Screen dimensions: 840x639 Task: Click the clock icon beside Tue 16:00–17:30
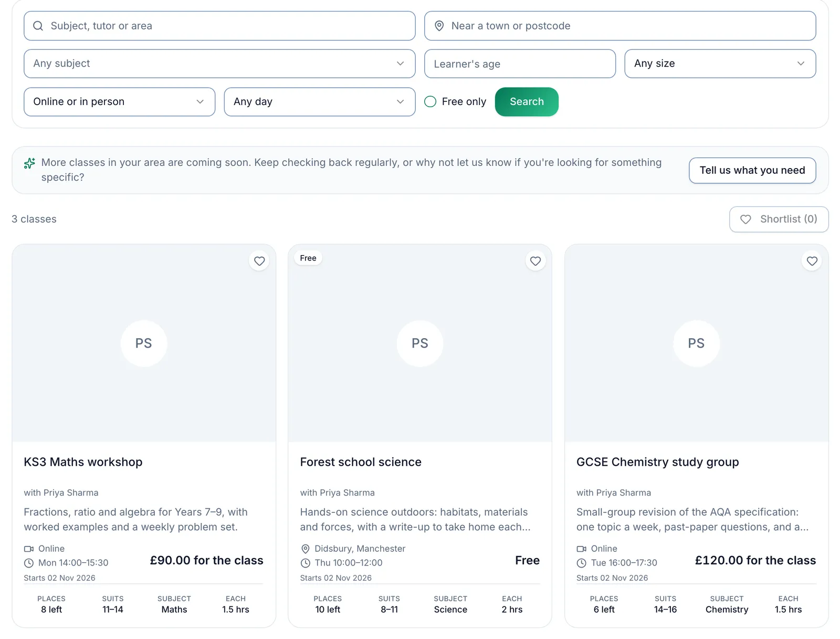click(x=581, y=563)
